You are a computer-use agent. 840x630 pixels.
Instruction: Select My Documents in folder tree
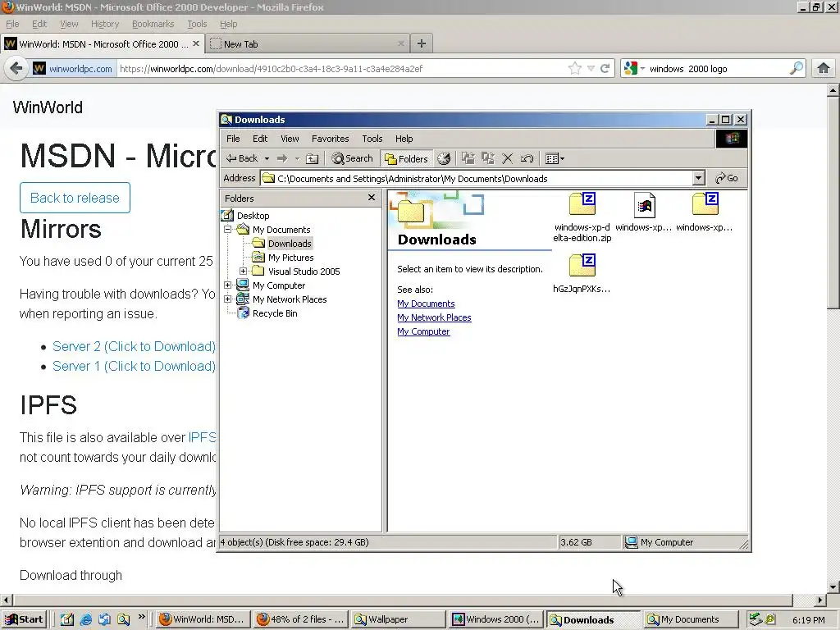[x=281, y=230]
